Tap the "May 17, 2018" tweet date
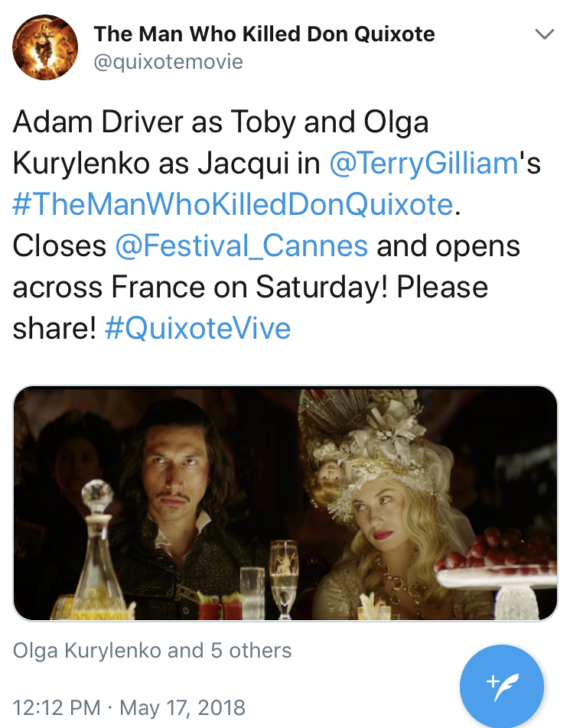 (x=182, y=707)
